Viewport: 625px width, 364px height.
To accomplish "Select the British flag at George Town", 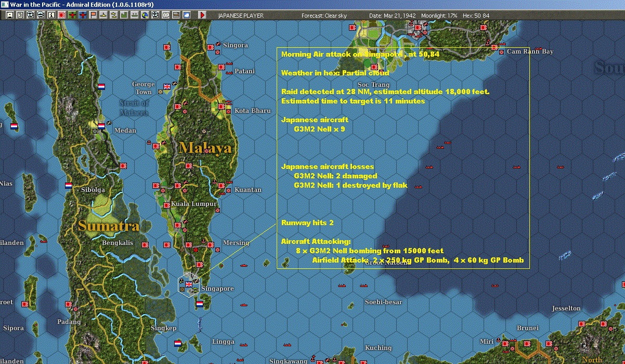I will [167, 87].
